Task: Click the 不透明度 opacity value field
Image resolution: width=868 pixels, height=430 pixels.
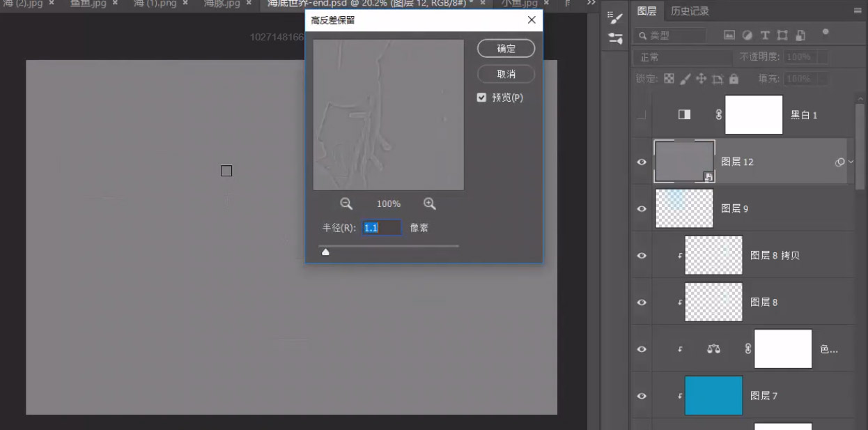Action: [800, 57]
